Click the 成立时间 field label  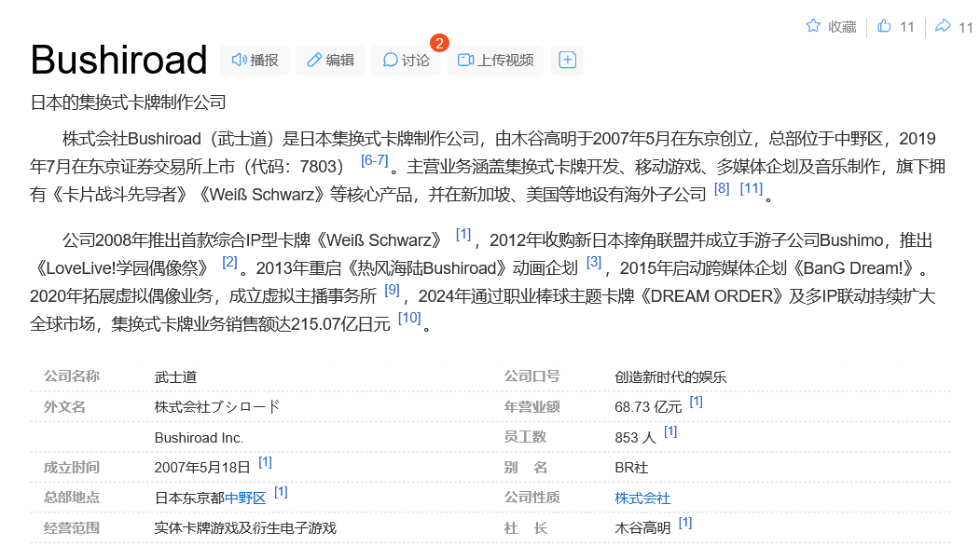[72, 468]
